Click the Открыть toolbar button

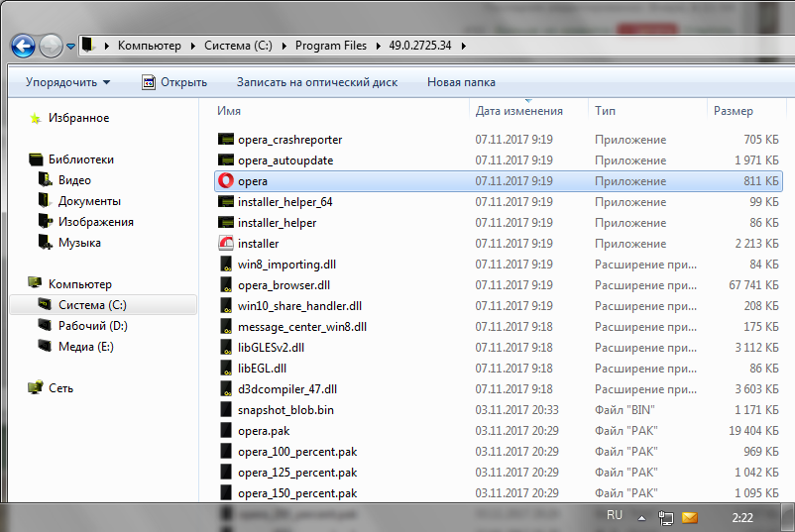click(x=174, y=82)
